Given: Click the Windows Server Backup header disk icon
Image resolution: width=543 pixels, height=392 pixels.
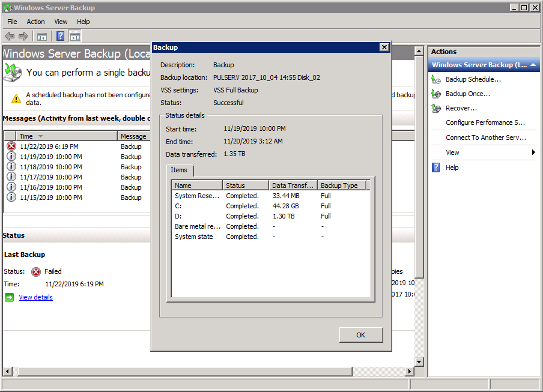Looking at the screenshot, I should coord(13,73).
